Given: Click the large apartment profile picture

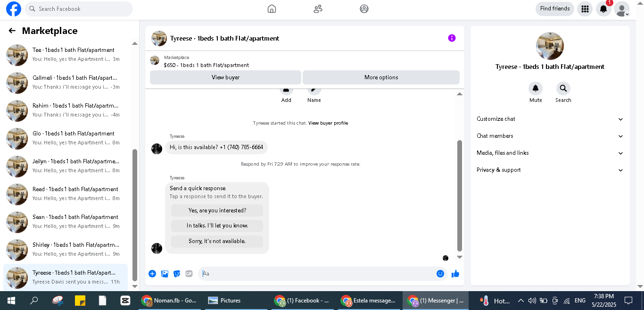Looking at the screenshot, I should click(x=550, y=46).
